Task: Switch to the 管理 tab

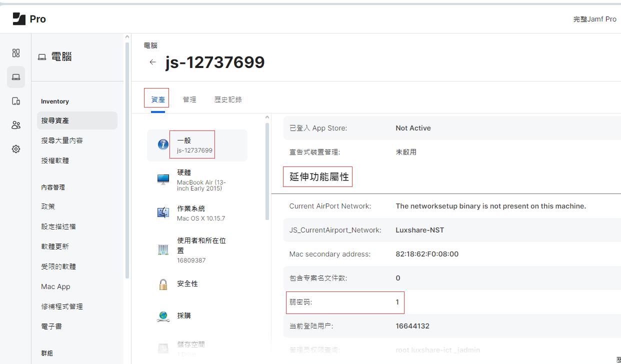Action: (189, 99)
